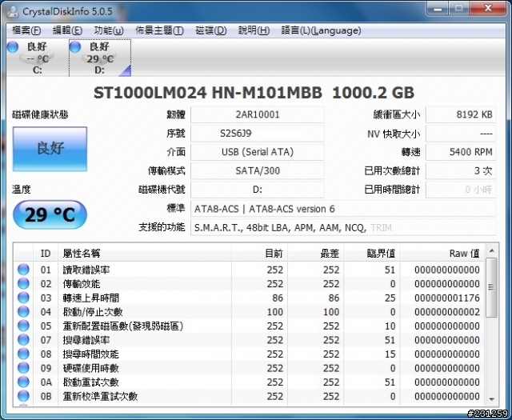Select the 搜尋時間效能 attribute row

pos(249,354)
